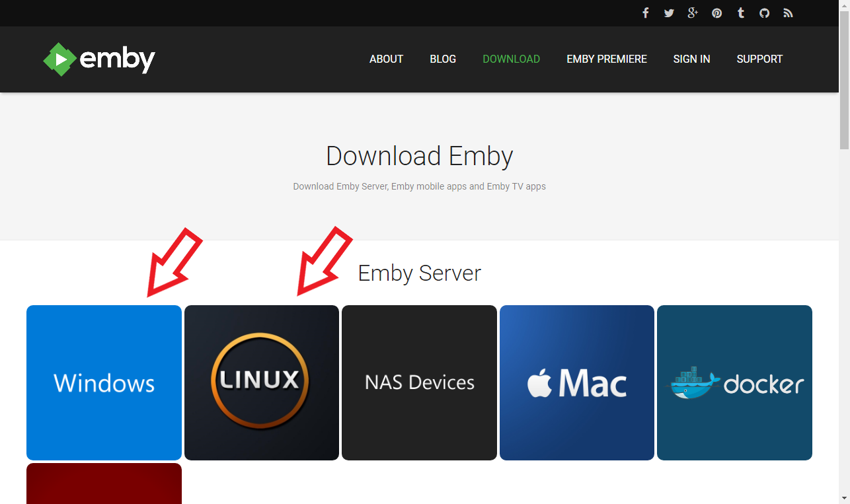
Task: Choose the NAS Devices download tile
Action: point(419,382)
